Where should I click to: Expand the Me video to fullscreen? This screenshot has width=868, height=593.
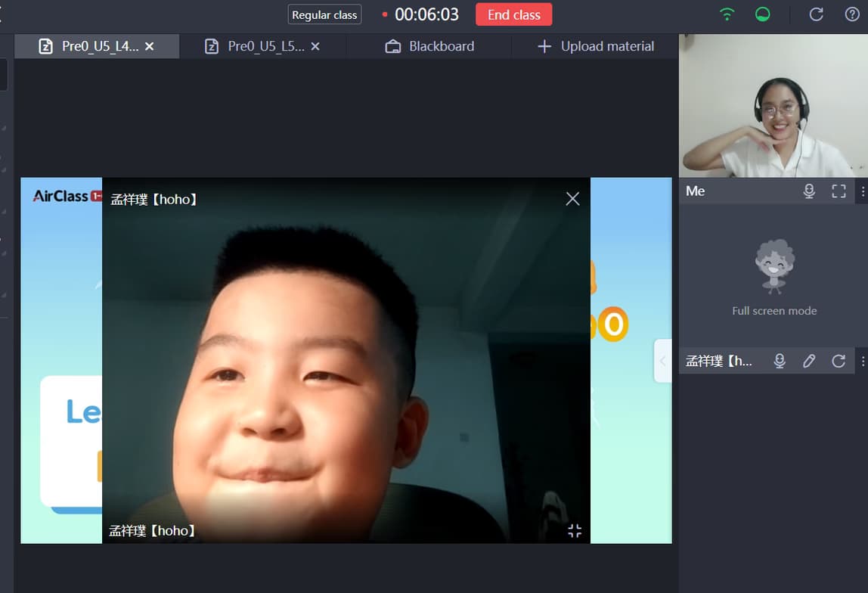(839, 191)
